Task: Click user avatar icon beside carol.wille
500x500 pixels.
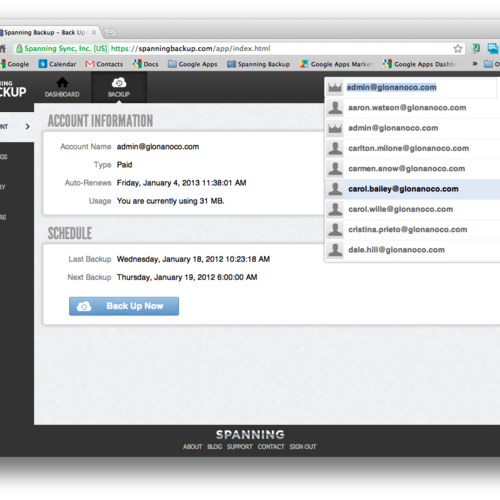Action: click(x=335, y=209)
